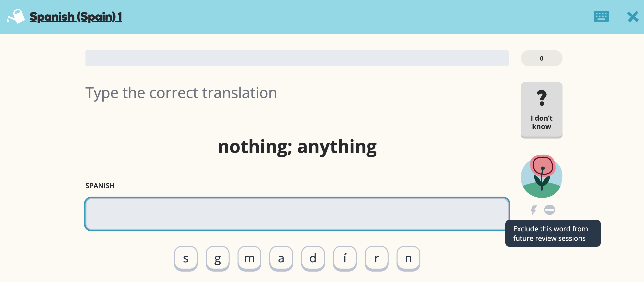This screenshot has width=644, height=282.
Task: Tap the letter "a" key button
Action: coord(281,258)
